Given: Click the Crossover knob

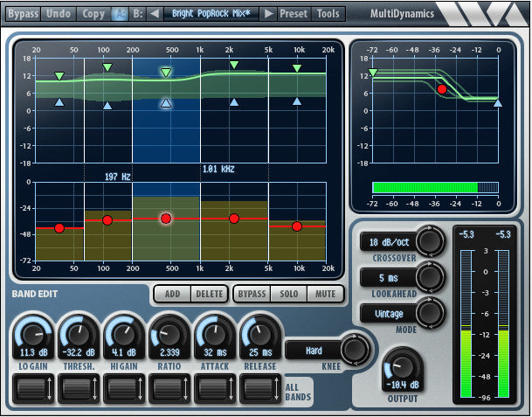Looking at the screenshot, I should (429, 240).
